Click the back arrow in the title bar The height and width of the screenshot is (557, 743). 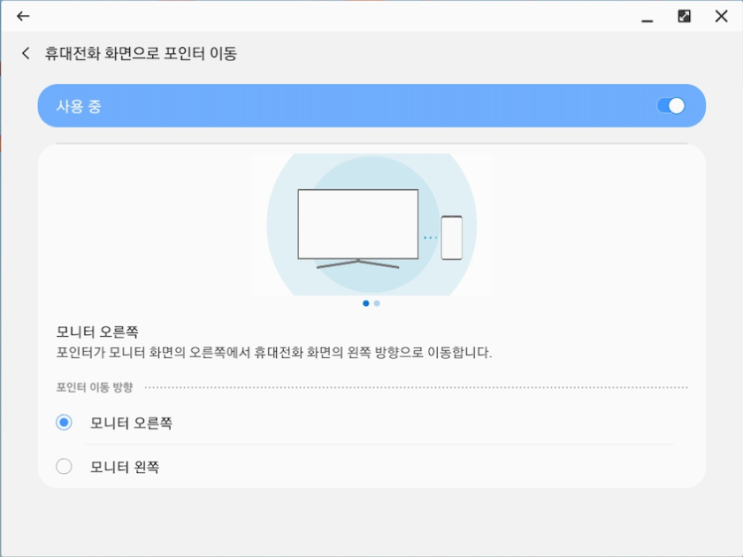pyautogui.click(x=23, y=16)
